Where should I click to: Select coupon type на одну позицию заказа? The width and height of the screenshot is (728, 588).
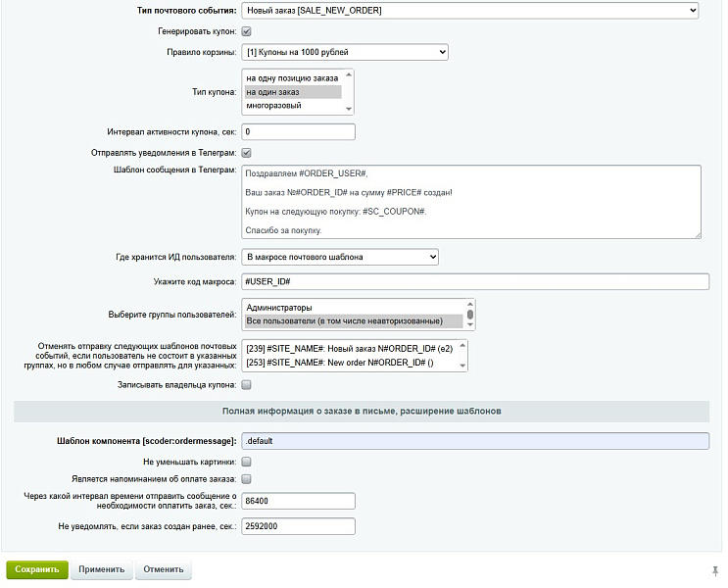(293, 78)
